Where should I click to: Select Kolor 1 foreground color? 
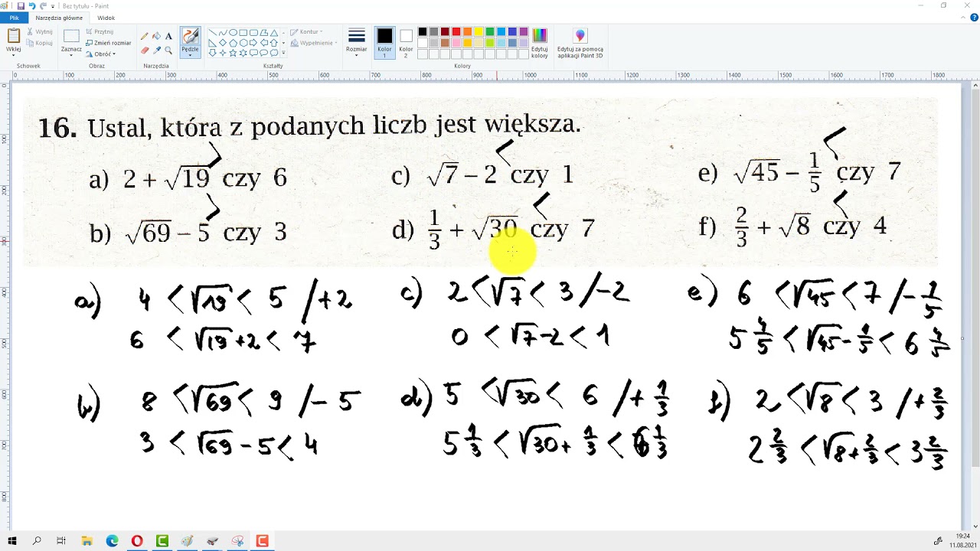click(x=384, y=43)
